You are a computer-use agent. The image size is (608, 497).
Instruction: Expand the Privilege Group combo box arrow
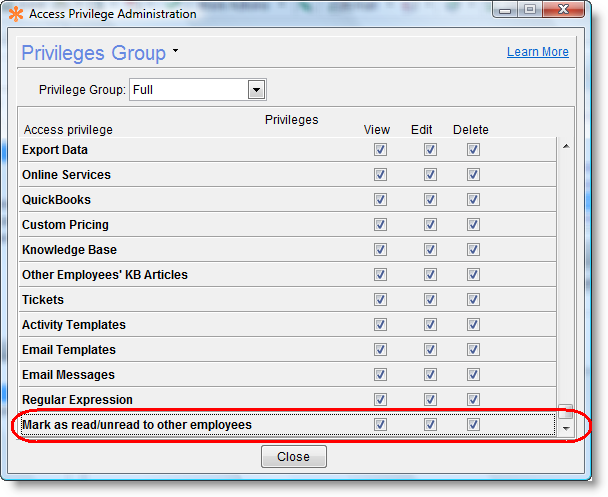[256, 90]
